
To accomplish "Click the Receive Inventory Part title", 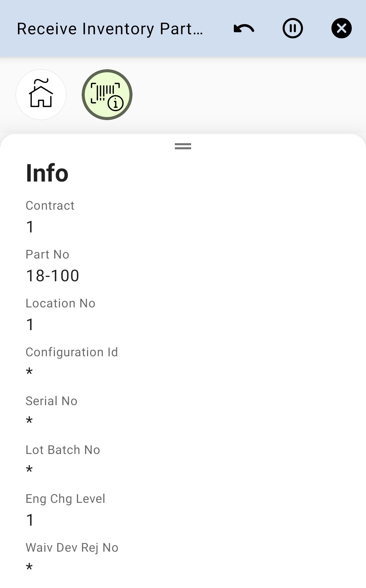I will click(110, 29).
